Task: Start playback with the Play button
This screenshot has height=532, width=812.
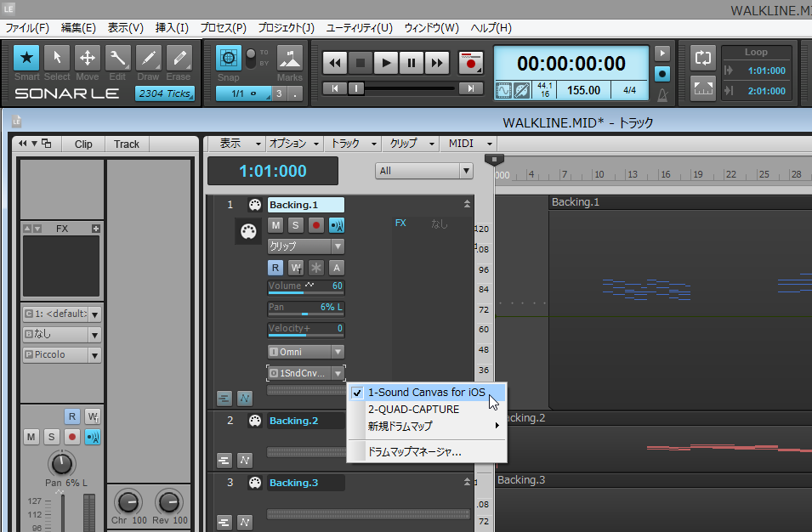Action: 386,63
